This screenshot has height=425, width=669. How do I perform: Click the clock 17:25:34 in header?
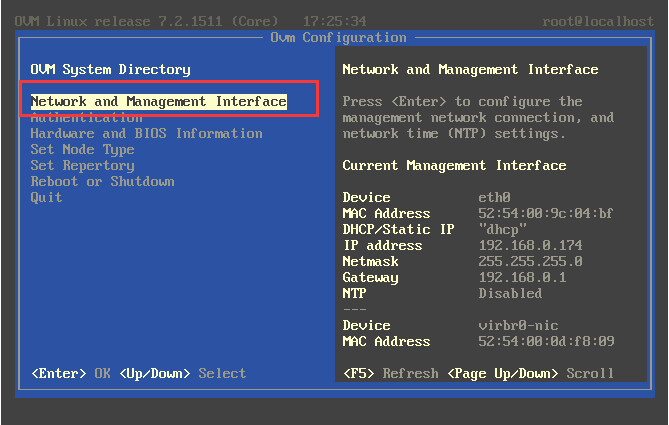[x=334, y=21]
